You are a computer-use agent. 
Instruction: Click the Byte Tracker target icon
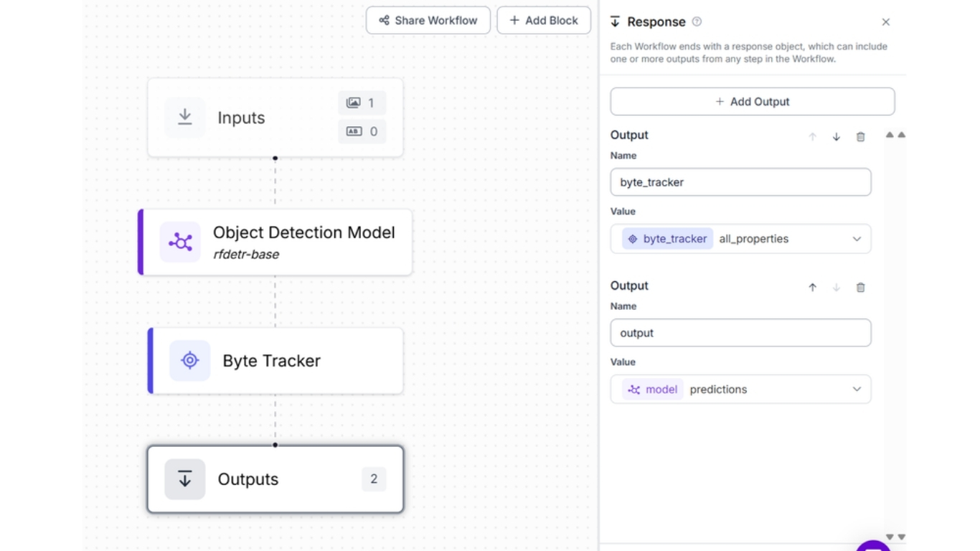coord(189,360)
